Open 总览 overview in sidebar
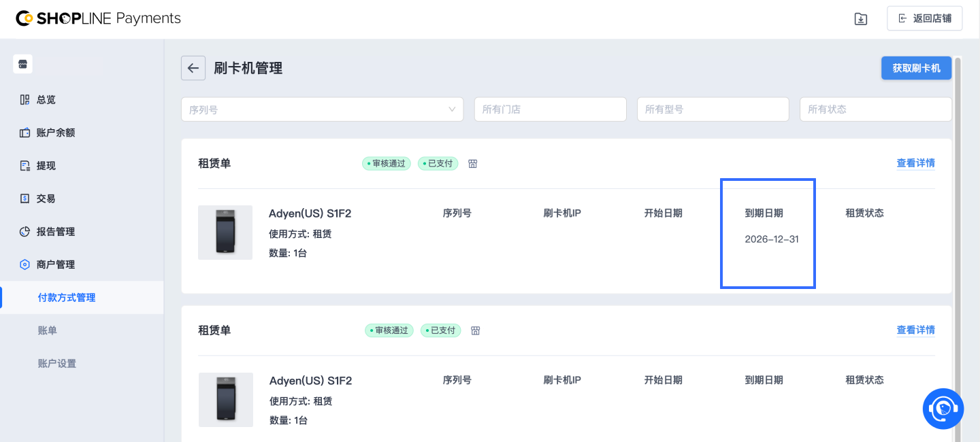The height and width of the screenshot is (442, 980). click(46, 100)
